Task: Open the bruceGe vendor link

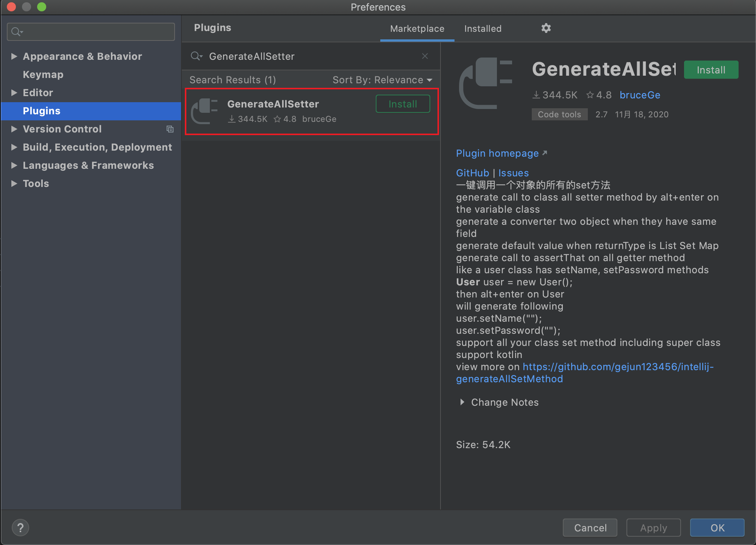Action: pos(640,95)
